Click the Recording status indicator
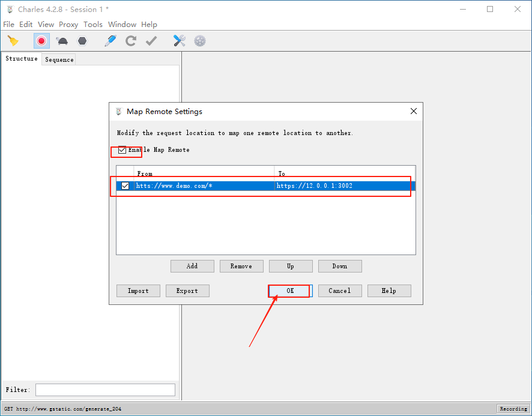 [513, 409]
